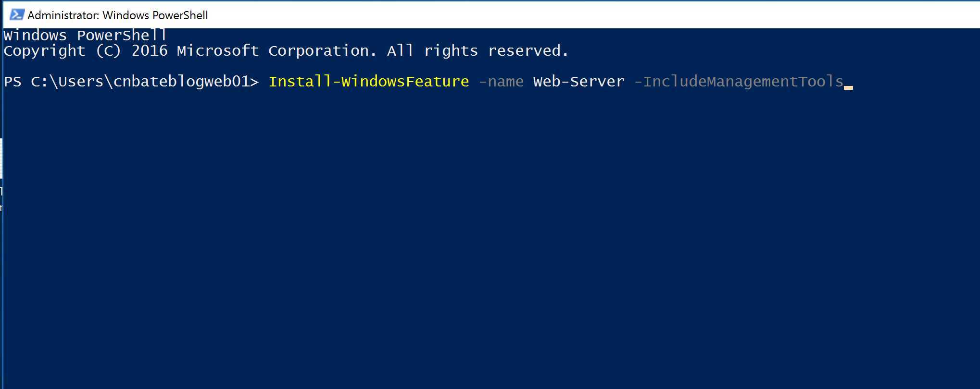
Task: Click the blinking cursor at command end
Action: [848, 87]
